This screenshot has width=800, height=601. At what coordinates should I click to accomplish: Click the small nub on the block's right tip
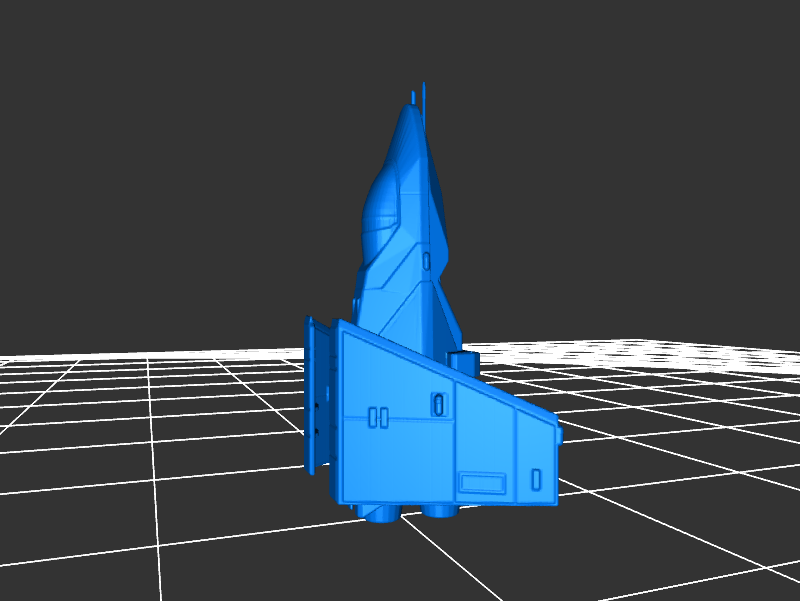(x=558, y=435)
